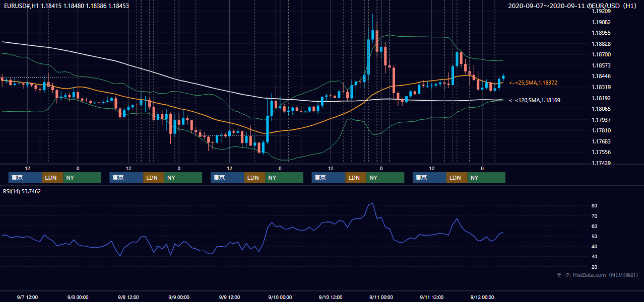Click the 9/9 12:00 time axis label
The height and width of the screenshot is (302, 644).
pyautogui.click(x=229, y=297)
